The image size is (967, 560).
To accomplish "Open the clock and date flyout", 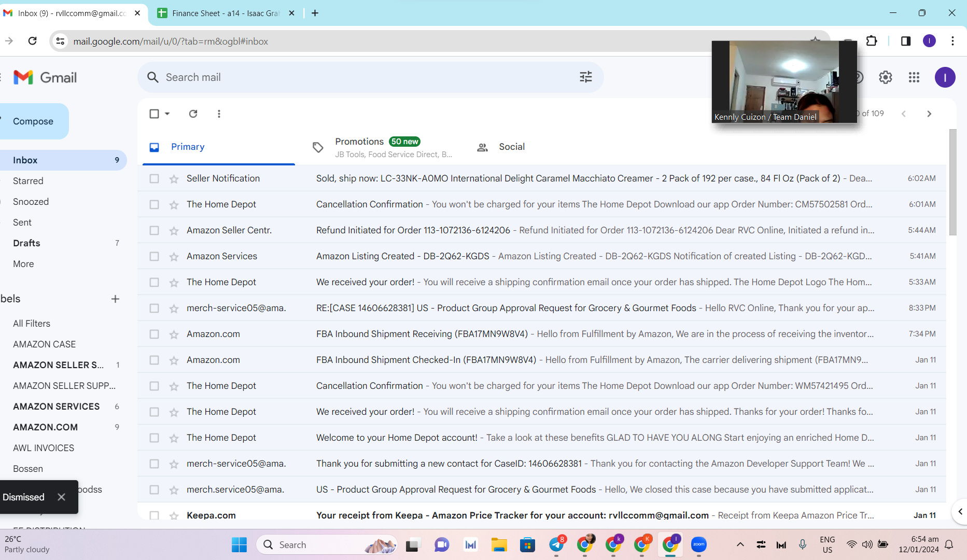I will tap(919, 544).
